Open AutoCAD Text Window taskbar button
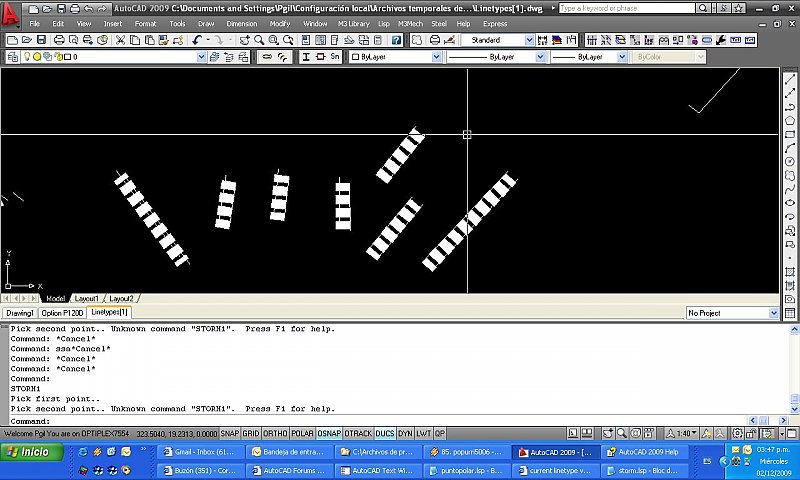 pyautogui.click(x=378, y=470)
